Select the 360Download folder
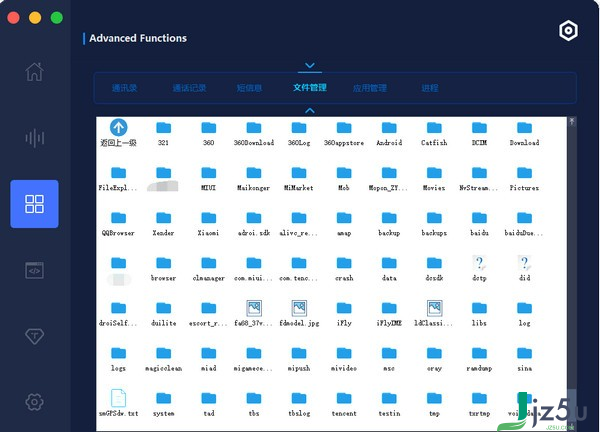The height and width of the screenshot is (432, 600). (254, 133)
